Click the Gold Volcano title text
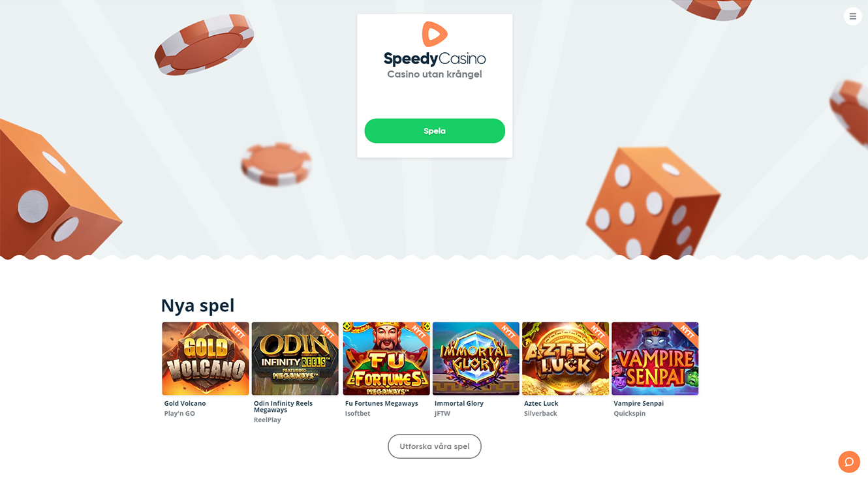This screenshot has width=868, height=477. tap(185, 403)
